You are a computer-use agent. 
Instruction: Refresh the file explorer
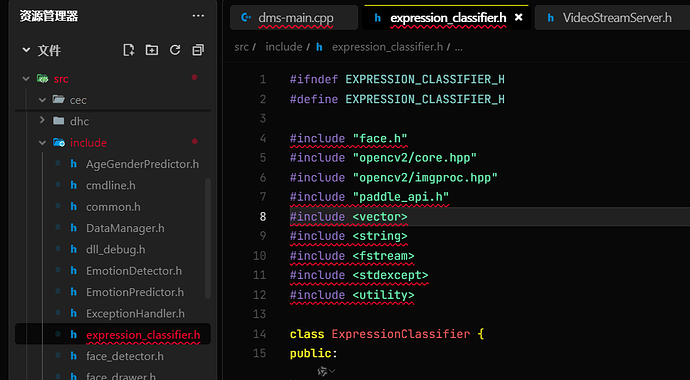tap(175, 50)
